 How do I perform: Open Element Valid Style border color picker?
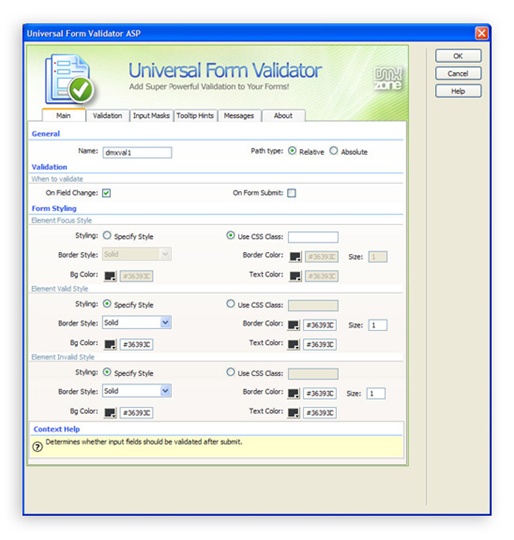pyautogui.click(x=294, y=325)
